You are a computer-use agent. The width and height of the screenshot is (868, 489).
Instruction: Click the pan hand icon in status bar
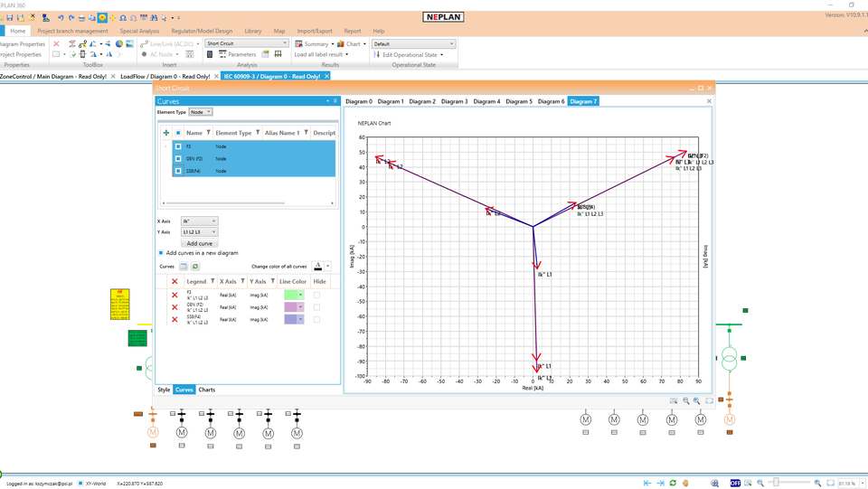tap(685, 483)
